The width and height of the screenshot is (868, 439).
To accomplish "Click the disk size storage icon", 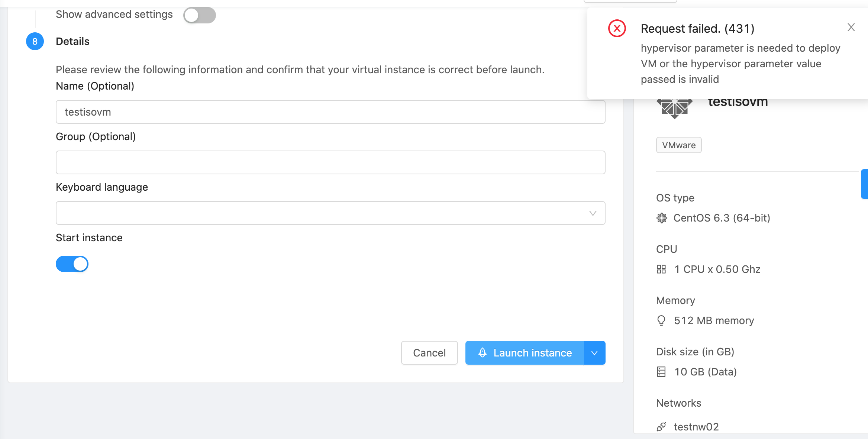I will [661, 372].
